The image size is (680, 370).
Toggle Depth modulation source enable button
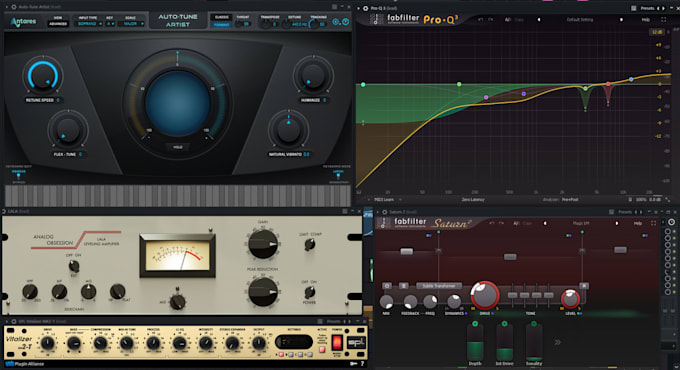tap(475, 324)
